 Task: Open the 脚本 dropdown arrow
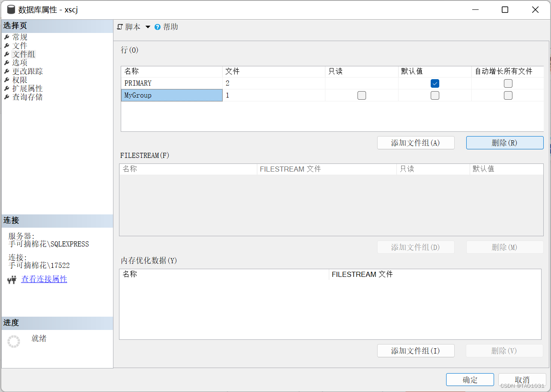click(148, 27)
